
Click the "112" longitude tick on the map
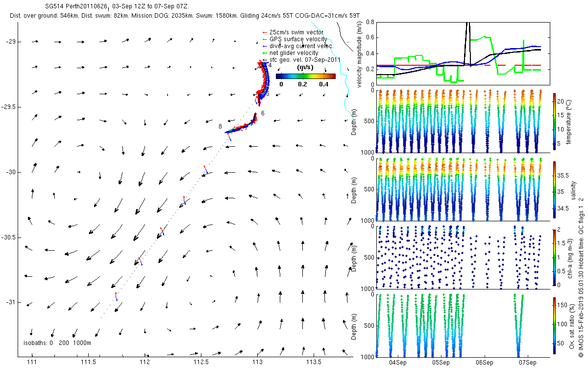coord(145,362)
